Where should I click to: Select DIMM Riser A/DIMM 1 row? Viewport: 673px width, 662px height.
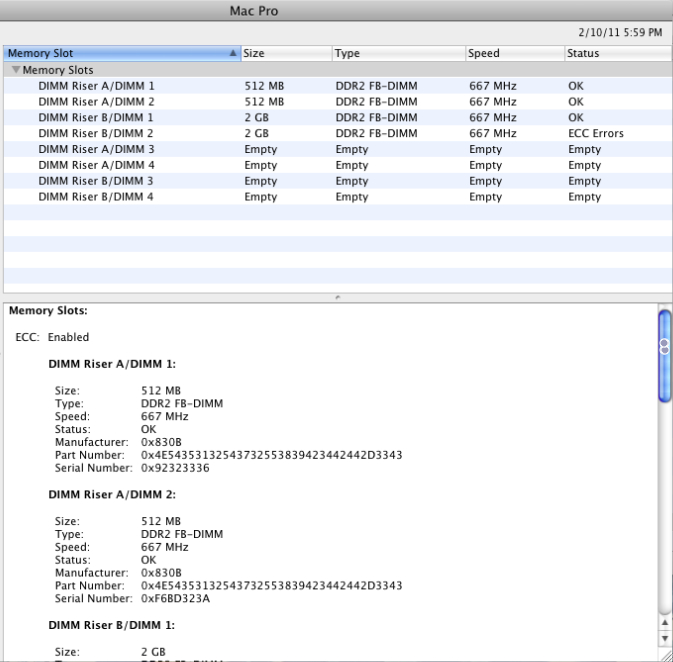[x=337, y=86]
